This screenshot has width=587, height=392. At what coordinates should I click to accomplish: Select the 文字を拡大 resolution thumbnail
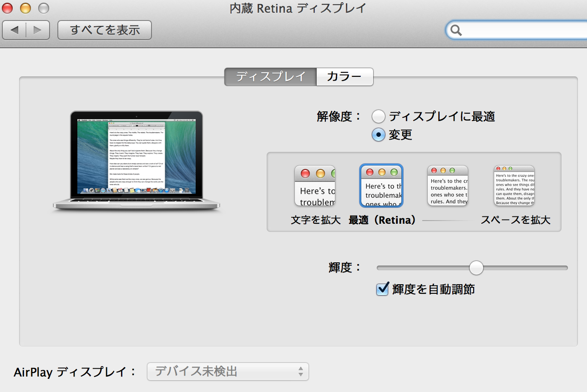pos(315,186)
